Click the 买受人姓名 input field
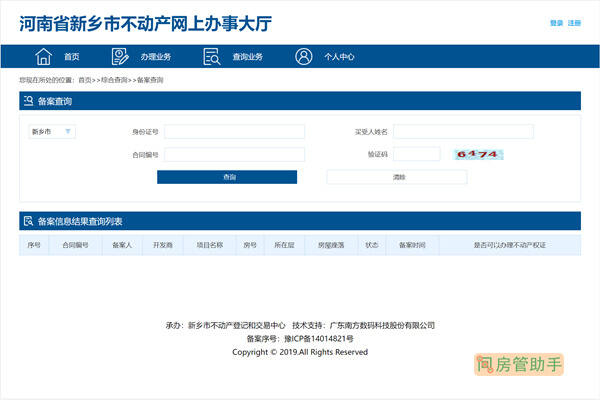Image resolution: width=600 pixels, height=400 pixels. coord(463,132)
